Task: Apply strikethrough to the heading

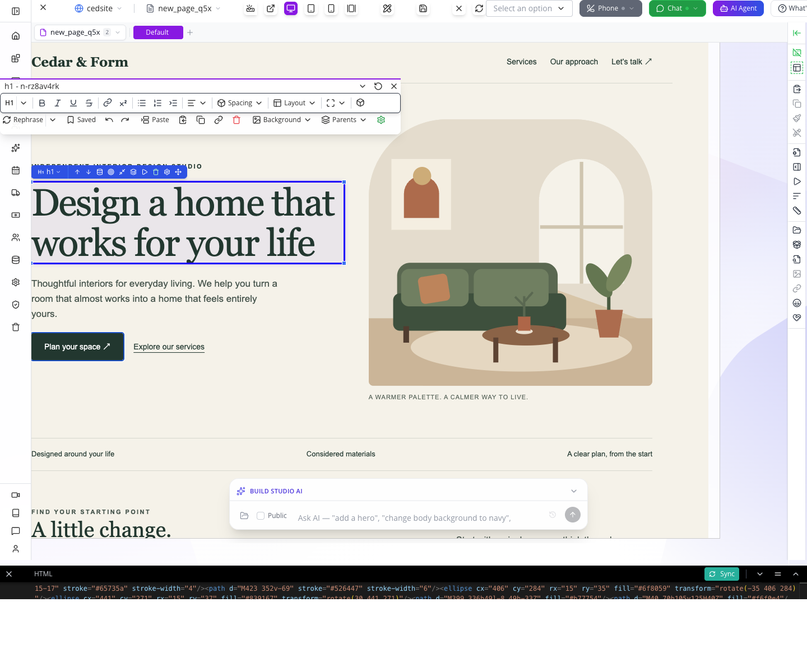Action: (89, 103)
